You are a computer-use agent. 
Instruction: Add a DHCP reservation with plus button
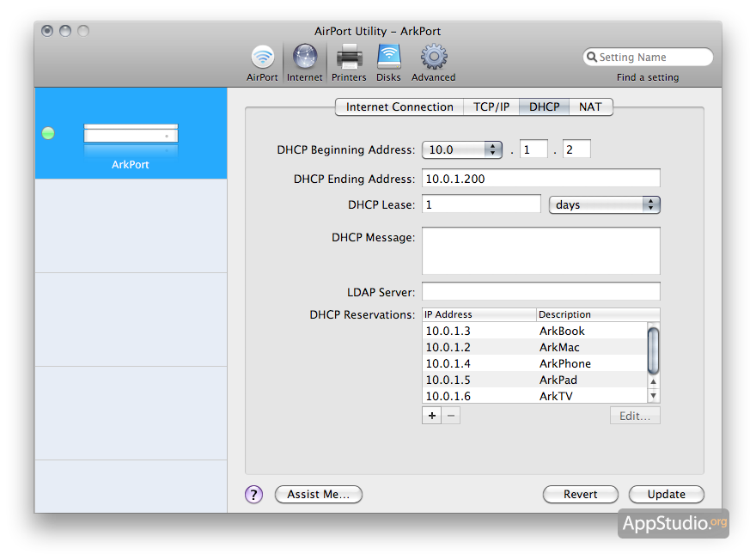[x=431, y=416]
